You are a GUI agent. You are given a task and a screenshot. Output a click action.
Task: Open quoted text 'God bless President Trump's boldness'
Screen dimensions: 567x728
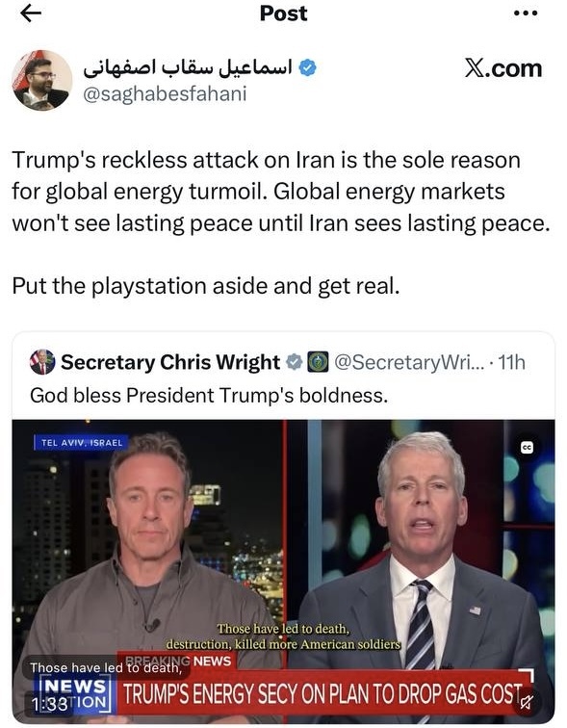[209, 396]
